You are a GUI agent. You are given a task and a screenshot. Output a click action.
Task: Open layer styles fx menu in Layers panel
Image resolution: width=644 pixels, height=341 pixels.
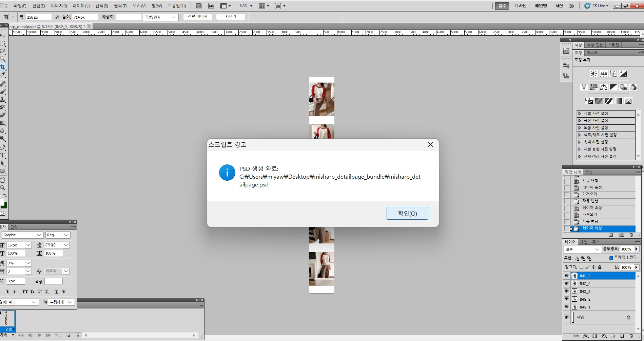pos(585,336)
